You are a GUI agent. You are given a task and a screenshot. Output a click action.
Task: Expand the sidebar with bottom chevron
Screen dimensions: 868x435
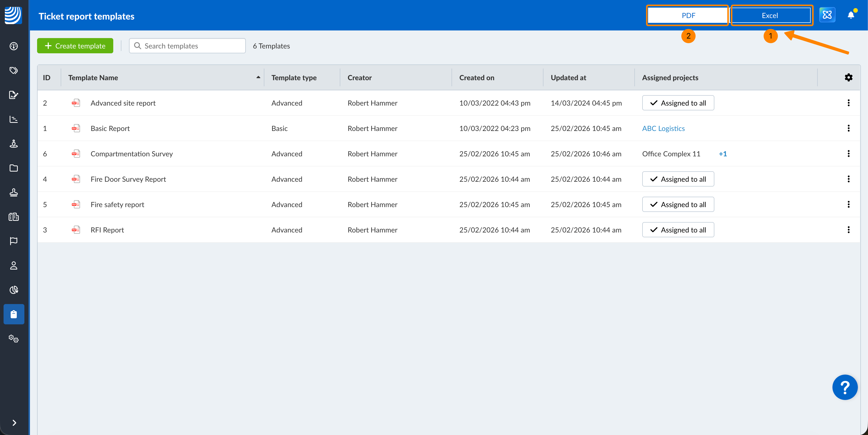point(14,423)
